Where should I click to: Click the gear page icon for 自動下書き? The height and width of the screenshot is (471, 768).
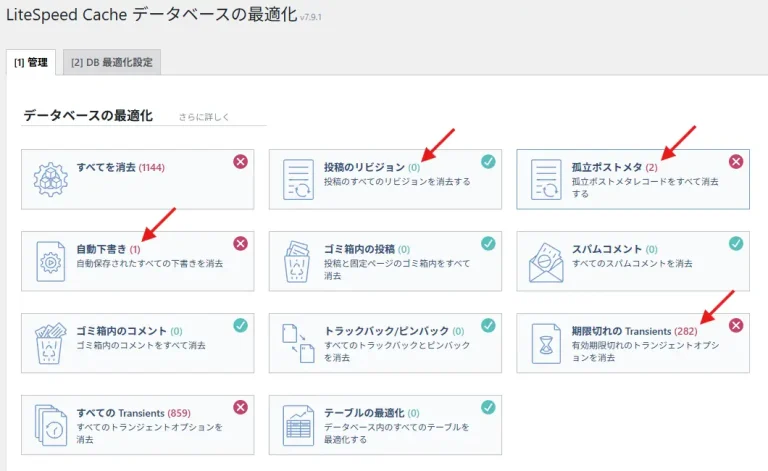(x=50, y=261)
